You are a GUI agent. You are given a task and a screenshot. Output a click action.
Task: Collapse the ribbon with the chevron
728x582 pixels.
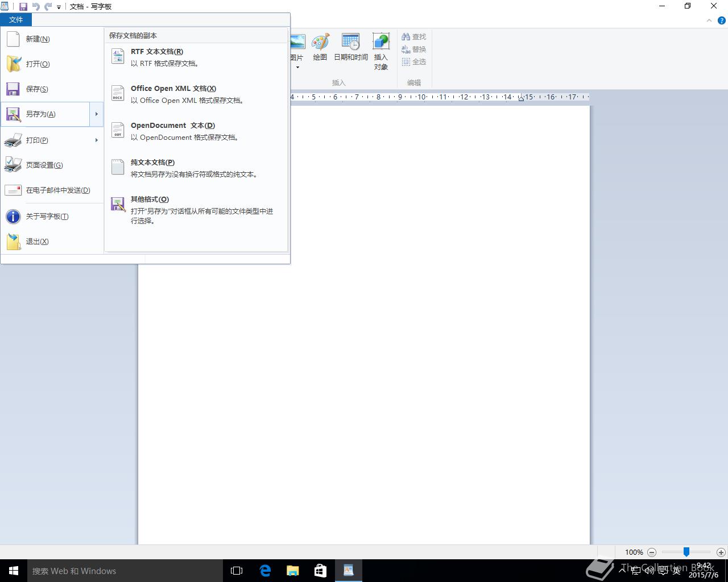click(709, 20)
